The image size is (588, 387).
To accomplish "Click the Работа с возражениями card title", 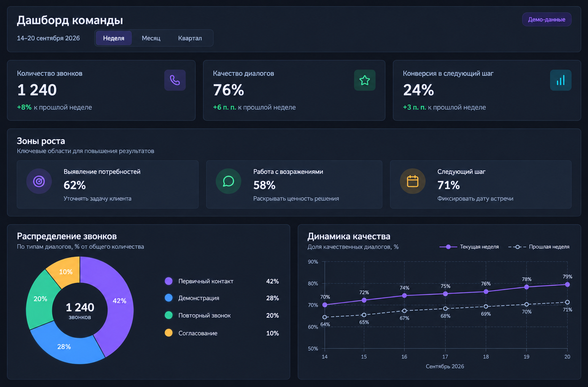I will [288, 172].
